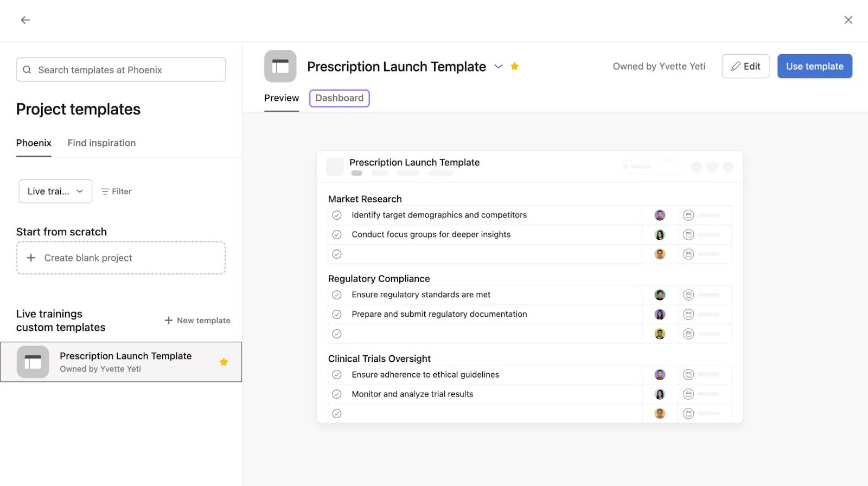Screen dimensions: 868x486
Task: Toggle completion for Ensure adherence to ethical guidelines
Action: click(337, 375)
